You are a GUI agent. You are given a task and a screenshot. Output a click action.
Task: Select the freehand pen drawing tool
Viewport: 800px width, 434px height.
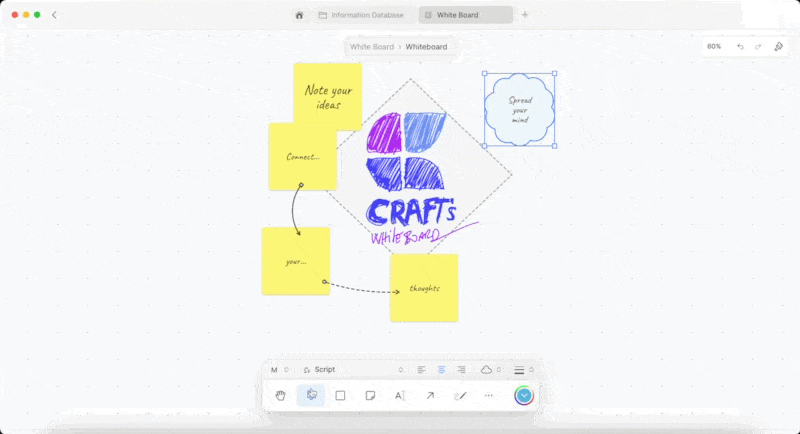(460, 395)
